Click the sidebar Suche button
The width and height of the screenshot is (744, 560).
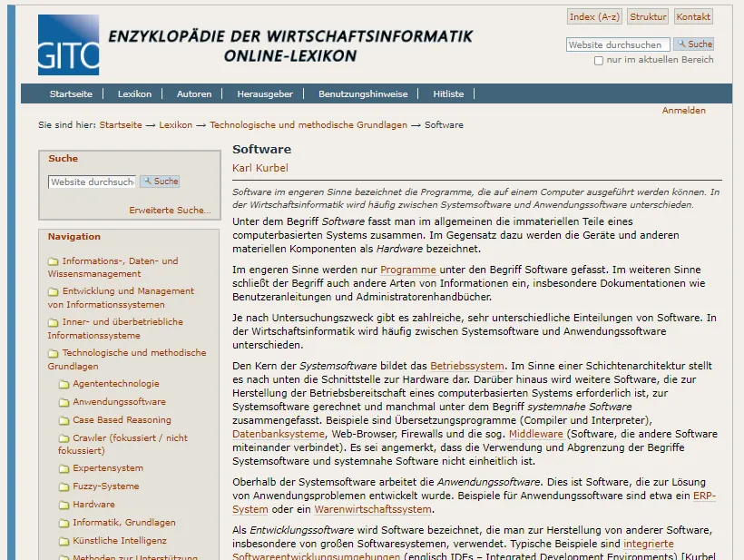pyautogui.click(x=160, y=182)
